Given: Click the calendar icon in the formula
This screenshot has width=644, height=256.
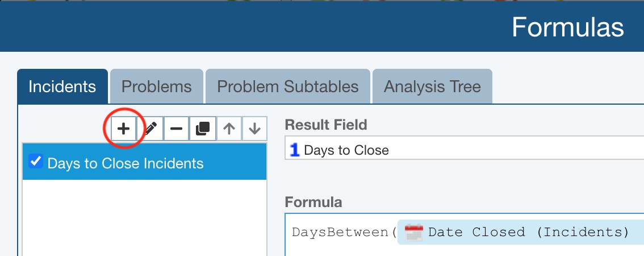Looking at the screenshot, I should 414,232.
